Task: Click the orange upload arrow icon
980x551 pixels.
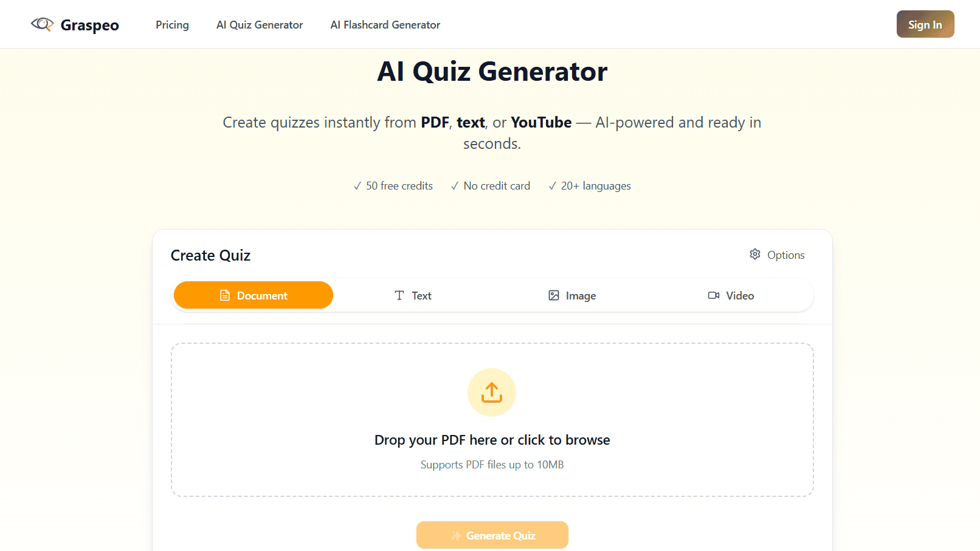Action: coord(492,392)
